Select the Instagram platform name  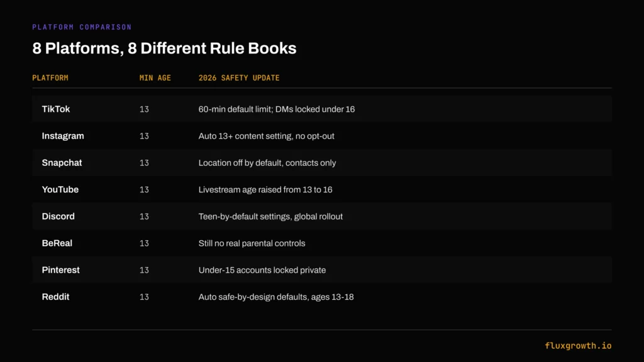[x=63, y=136]
